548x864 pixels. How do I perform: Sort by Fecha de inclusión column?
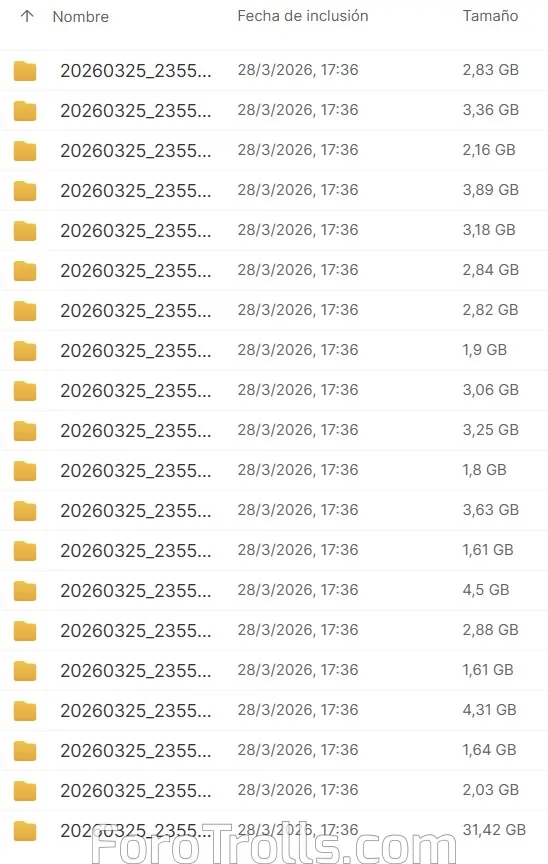tap(303, 16)
